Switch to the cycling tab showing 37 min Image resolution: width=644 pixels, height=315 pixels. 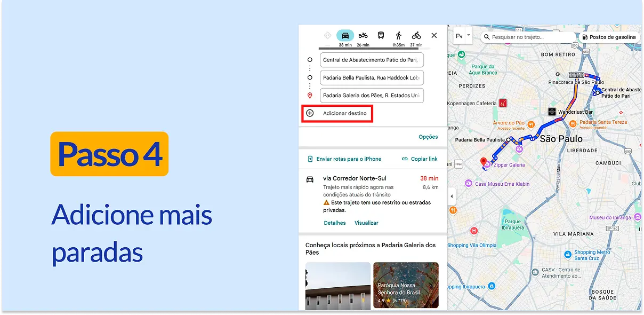[x=416, y=35]
